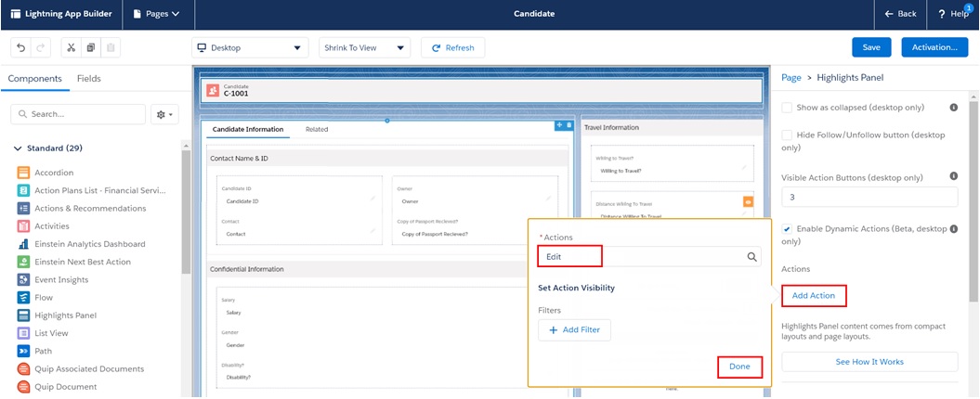The image size is (980, 399).
Task: Select the Accordion component icon
Action: tap(24, 173)
